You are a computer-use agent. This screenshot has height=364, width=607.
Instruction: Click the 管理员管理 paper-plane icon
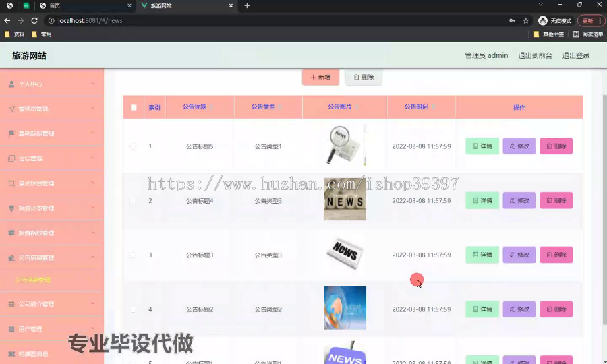click(11, 109)
